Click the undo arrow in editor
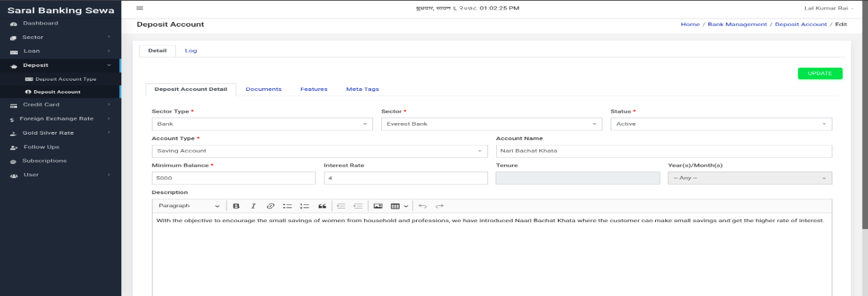 coord(422,206)
